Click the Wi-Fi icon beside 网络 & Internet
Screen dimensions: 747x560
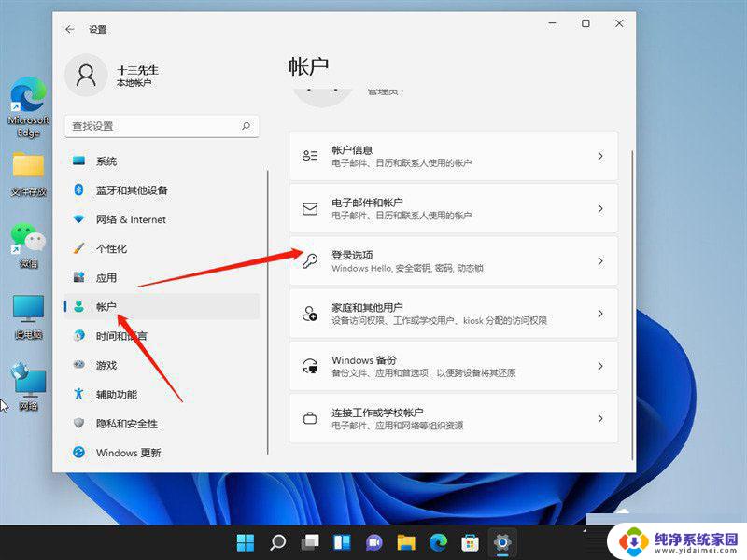[78, 219]
